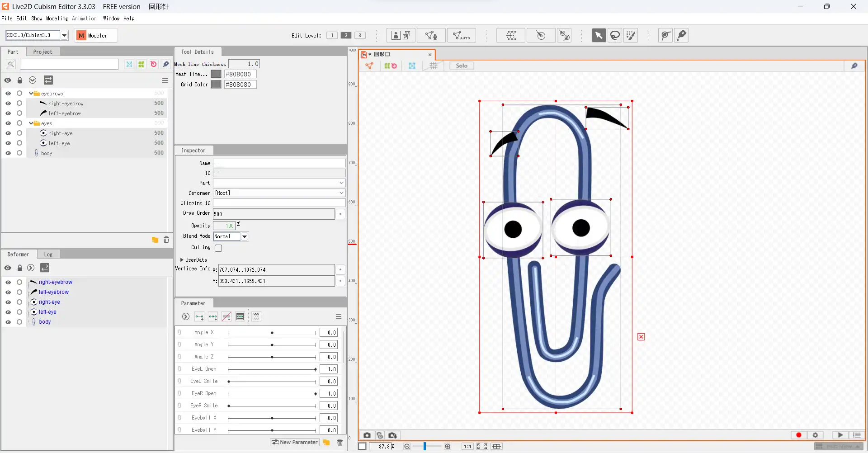Screen dimensions: 868x453
Task: Click the Angle X parameter slider
Action: click(x=272, y=333)
